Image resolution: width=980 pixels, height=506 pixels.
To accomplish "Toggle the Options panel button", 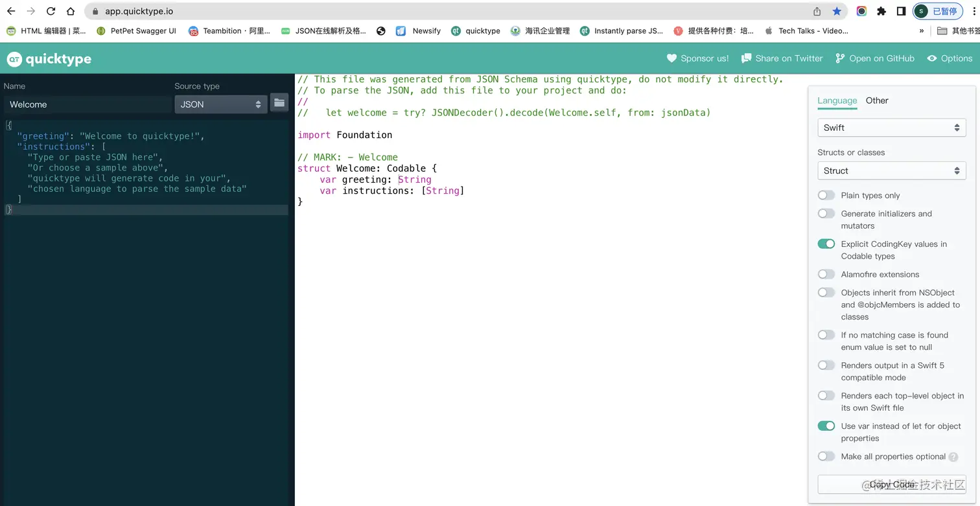I will pyautogui.click(x=950, y=58).
